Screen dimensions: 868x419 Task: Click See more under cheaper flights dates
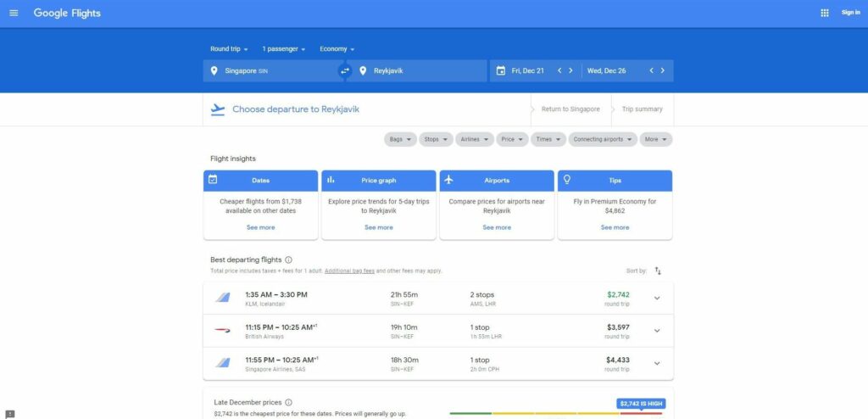(261, 227)
